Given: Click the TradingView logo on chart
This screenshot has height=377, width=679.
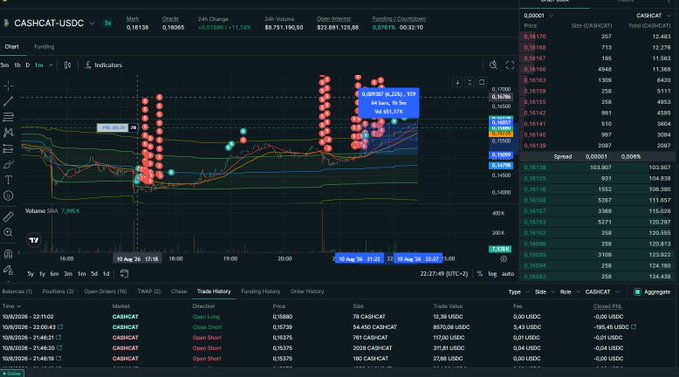Looking at the screenshot, I should pyautogui.click(x=34, y=240).
